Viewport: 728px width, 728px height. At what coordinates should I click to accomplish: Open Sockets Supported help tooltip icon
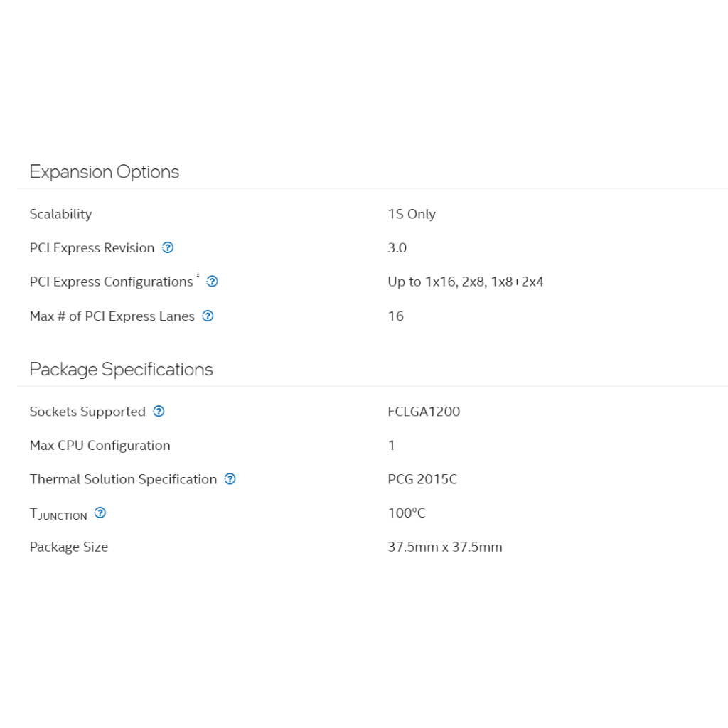[x=159, y=411]
